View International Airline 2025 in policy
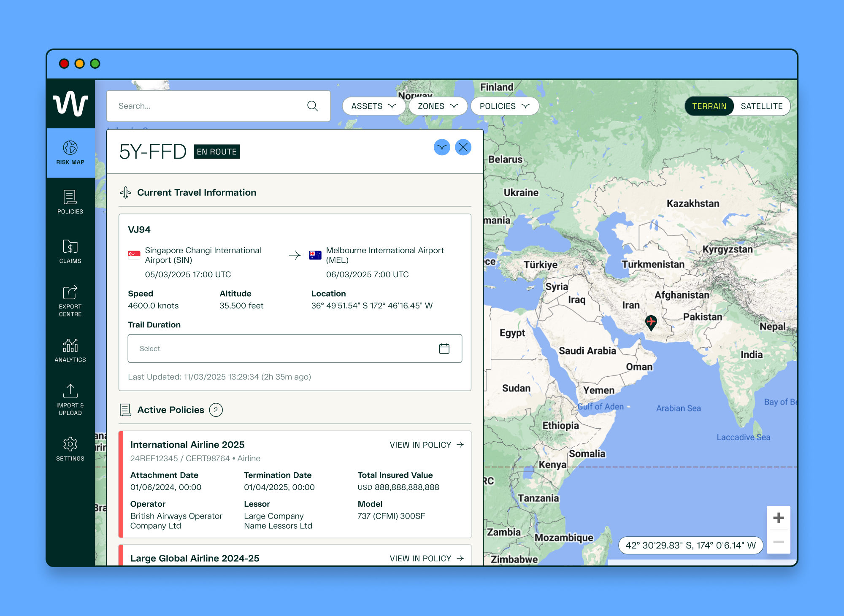This screenshot has height=616, width=844. coord(427,445)
